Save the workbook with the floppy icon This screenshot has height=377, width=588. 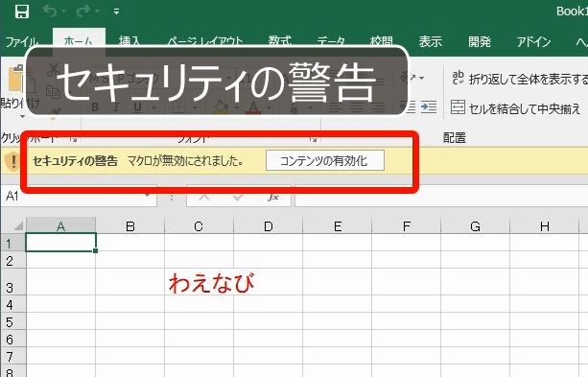pyautogui.click(x=22, y=12)
